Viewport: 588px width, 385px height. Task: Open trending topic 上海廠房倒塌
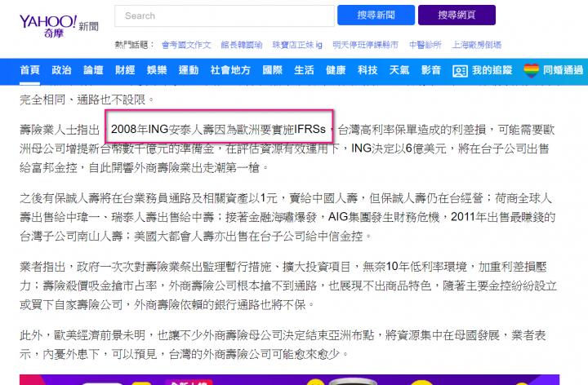[477, 45]
